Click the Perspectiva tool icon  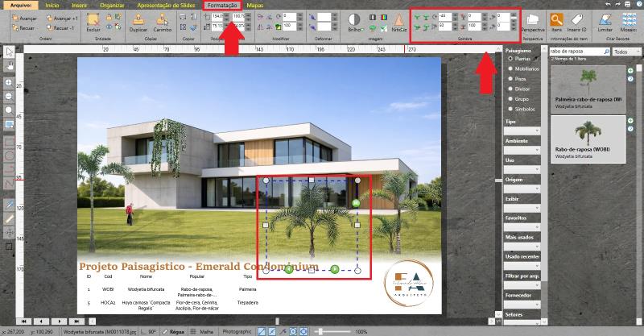[x=532, y=23]
